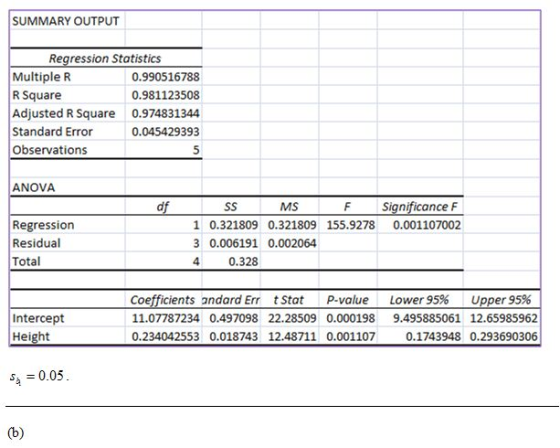Select Regression df value 1
The height and width of the screenshot is (448, 560).
click(x=196, y=225)
